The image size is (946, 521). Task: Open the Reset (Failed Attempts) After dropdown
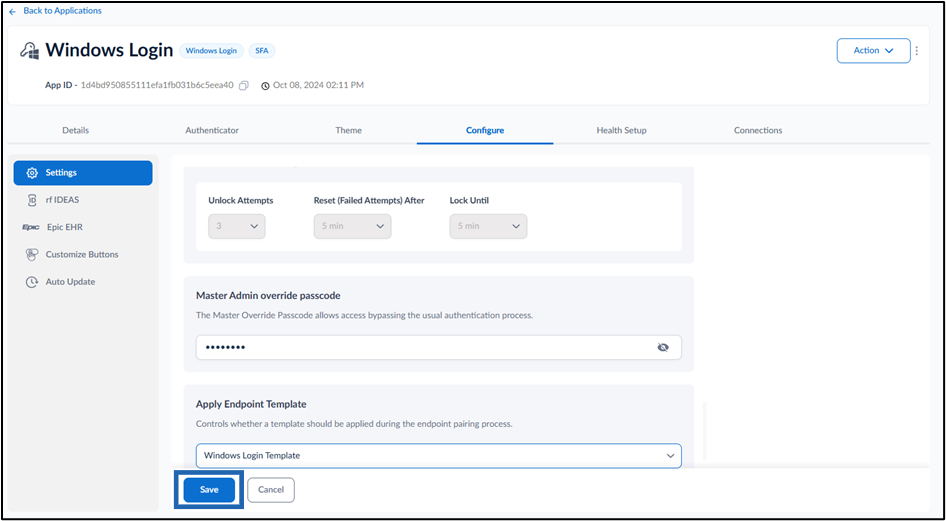coord(352,226)
